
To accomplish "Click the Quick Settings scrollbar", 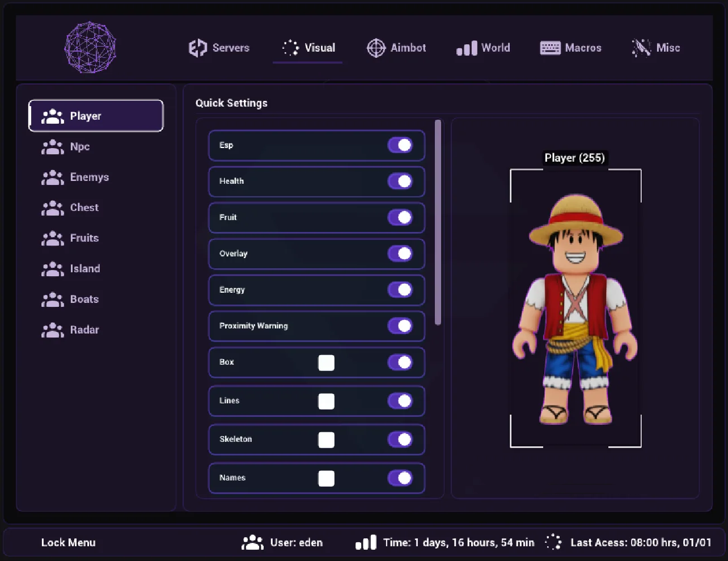I will 438,222.
